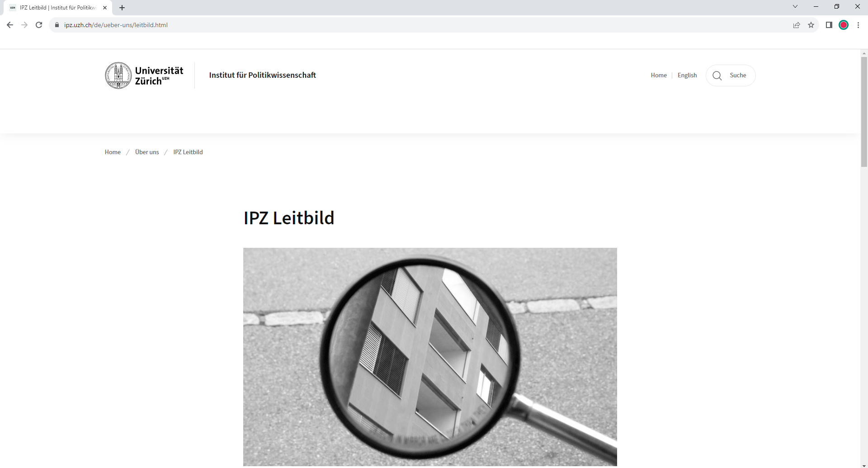Open a new tab with plus
Image resolution: width=868 pixels, height=468 pixels.
click(122, 8)
